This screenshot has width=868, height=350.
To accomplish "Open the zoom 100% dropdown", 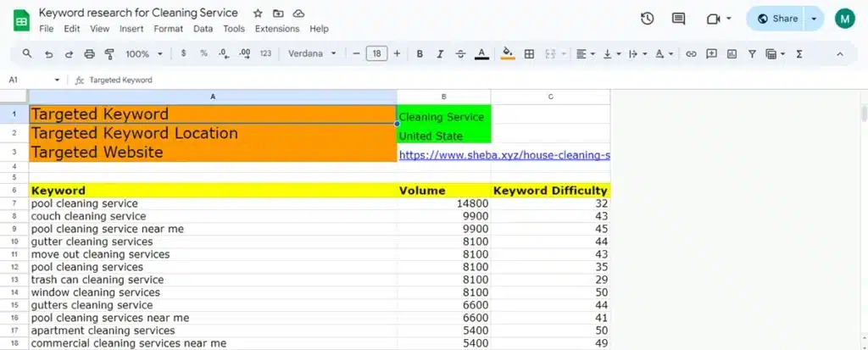I will click(144, 53).
